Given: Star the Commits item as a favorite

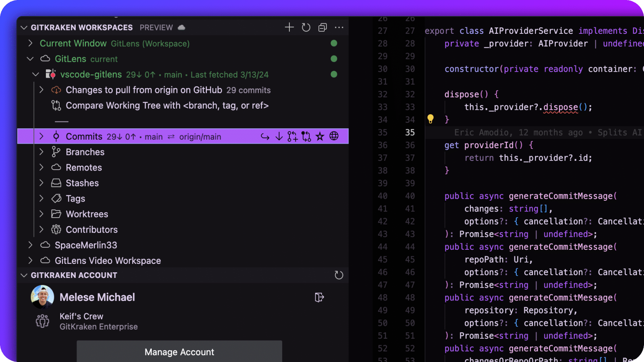Looking at the screenshot, I should point(320,136).
